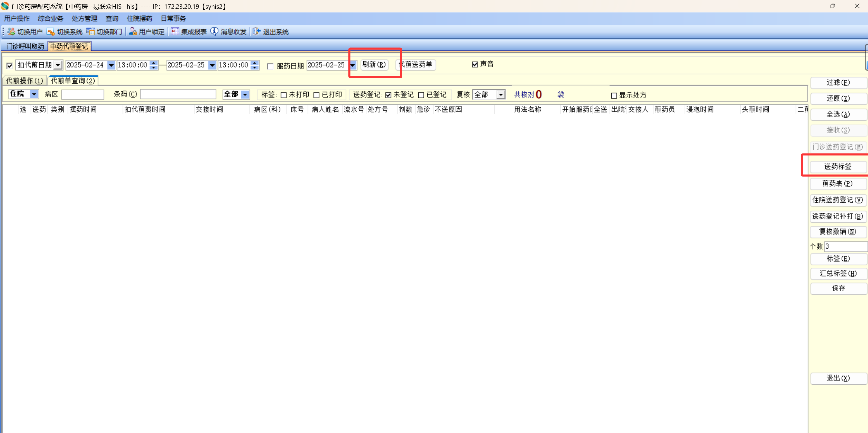868x433 pixels.
Task: Toggle the 声音 checkbox
Action: pyautogui.click(x=475, y=64)
